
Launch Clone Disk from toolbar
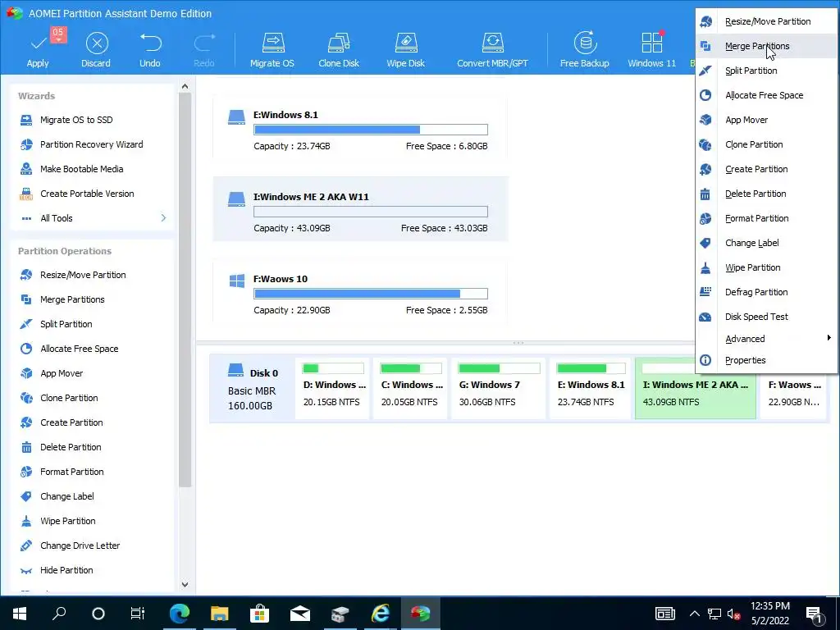coord(339,50)
